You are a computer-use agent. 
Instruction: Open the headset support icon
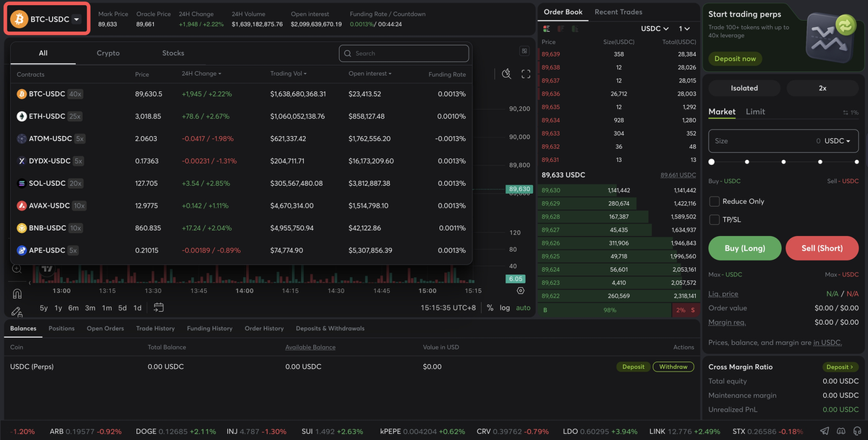857,431
